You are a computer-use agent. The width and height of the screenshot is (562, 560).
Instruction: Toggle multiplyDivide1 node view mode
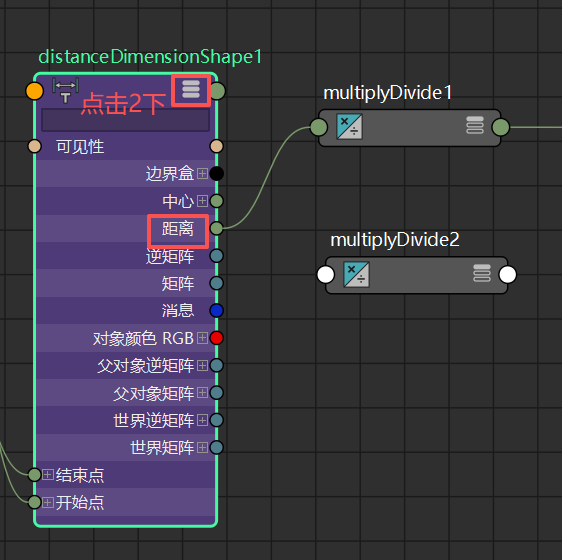[475, 125]
